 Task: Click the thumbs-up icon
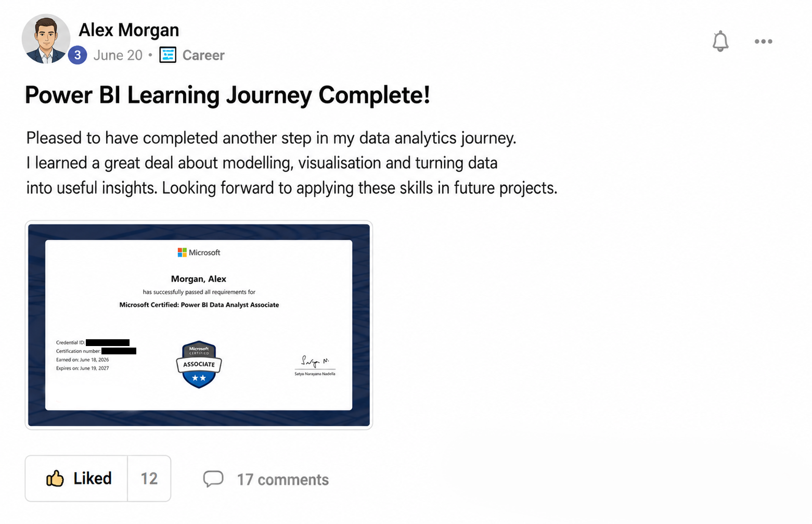pos(55,478)
